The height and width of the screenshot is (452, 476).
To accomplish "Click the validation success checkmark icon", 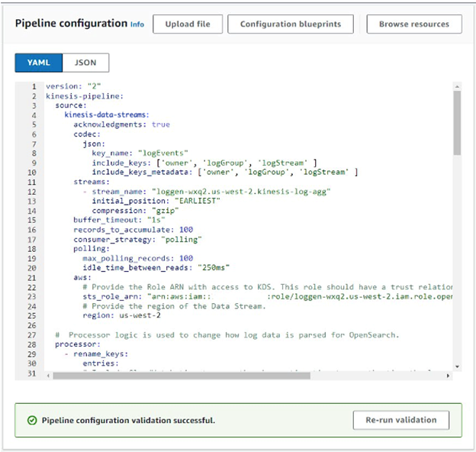I will coord(32,421).
